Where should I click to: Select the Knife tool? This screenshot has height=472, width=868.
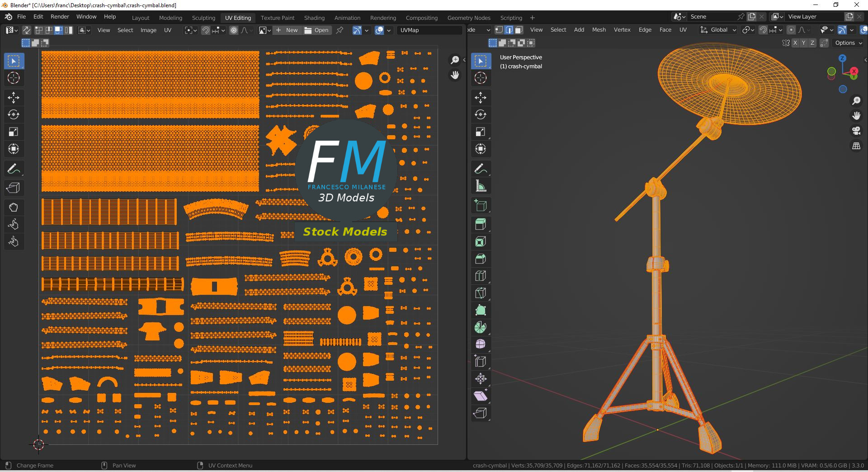tap(481, 293)
